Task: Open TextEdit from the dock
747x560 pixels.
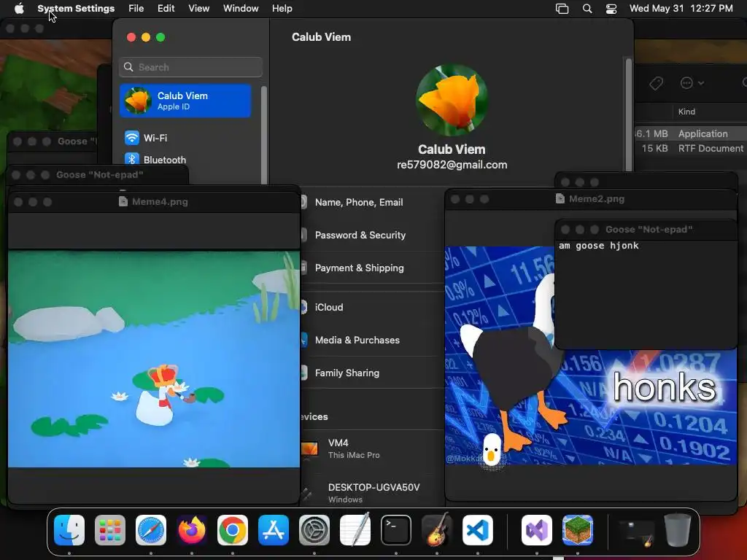Action: click(355, 529)
